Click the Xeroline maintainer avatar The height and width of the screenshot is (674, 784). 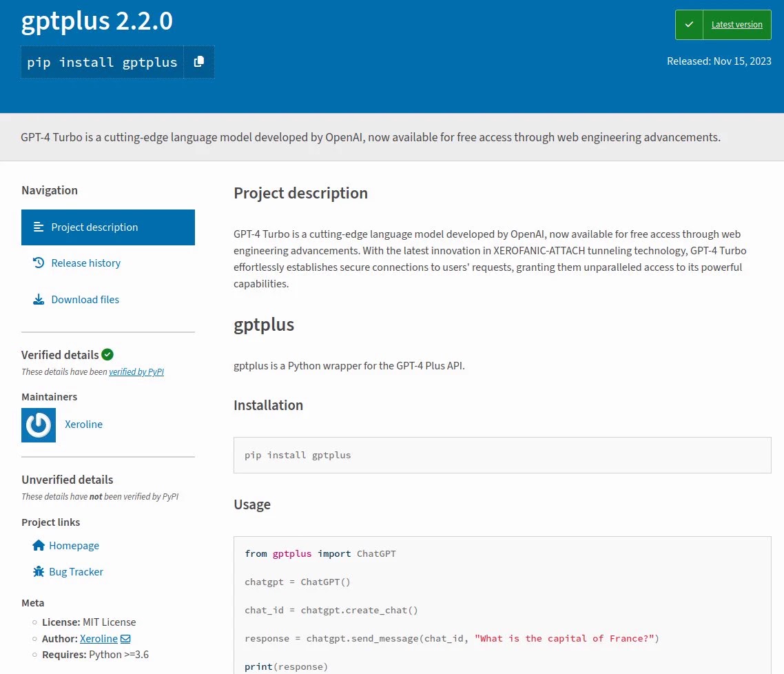tap(39, 425)
